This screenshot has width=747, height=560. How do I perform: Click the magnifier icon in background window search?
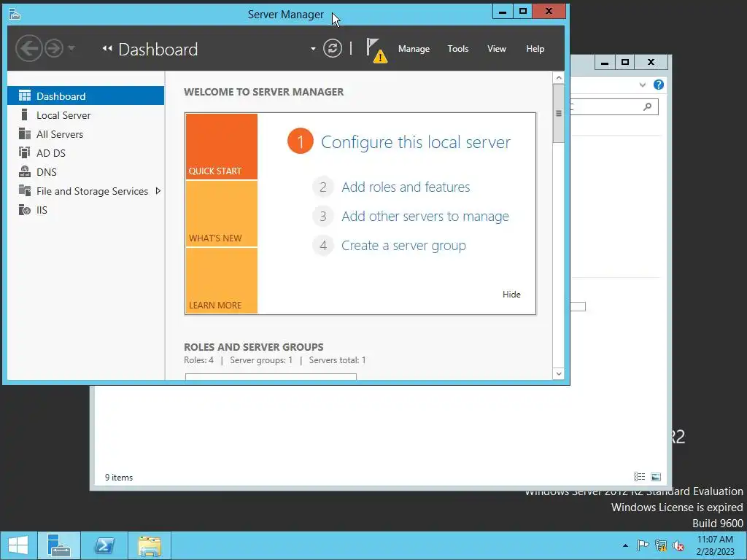tap(647, 106)
